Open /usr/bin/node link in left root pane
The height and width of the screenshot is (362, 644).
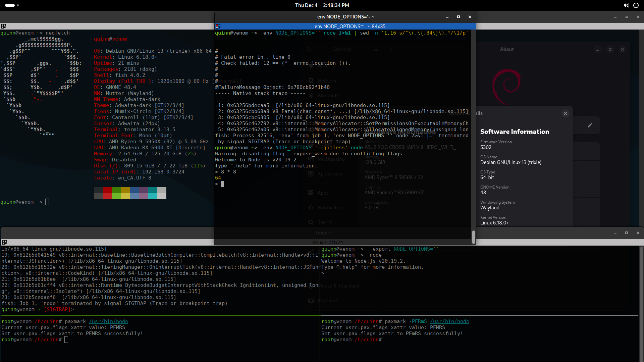(x=108, y=321)
